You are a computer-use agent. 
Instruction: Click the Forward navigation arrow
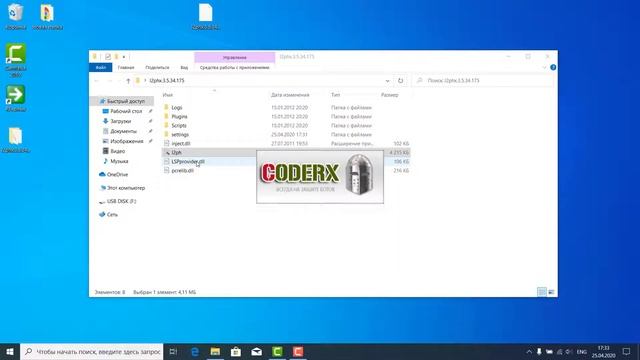tap(109, 81)
